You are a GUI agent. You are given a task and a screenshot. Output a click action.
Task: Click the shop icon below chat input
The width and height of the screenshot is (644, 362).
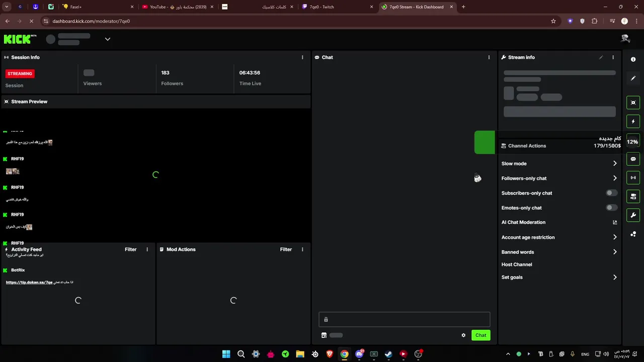pos(324,335)
